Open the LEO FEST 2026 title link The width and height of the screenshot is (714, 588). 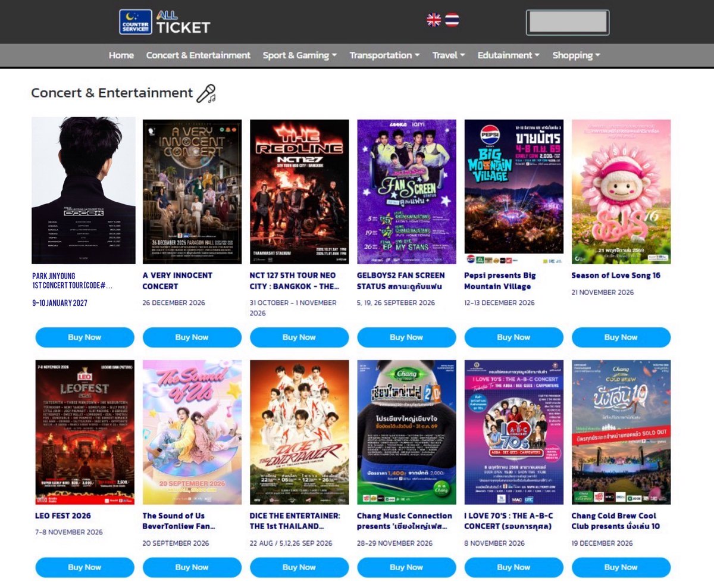pyautogui.click(x=63, y=516)
